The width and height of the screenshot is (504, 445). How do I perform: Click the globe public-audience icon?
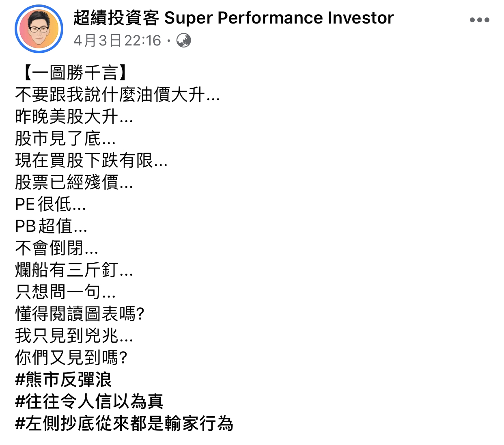184,41
